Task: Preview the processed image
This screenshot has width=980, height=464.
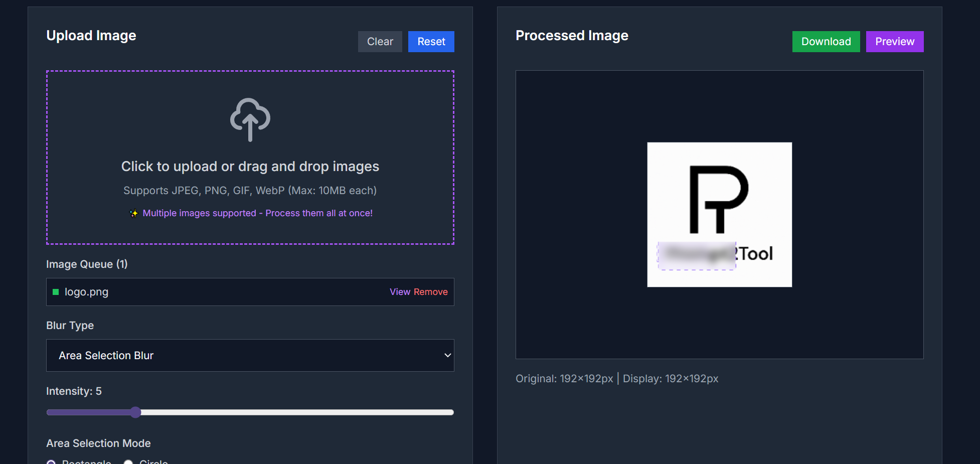Action: (895, 41)
